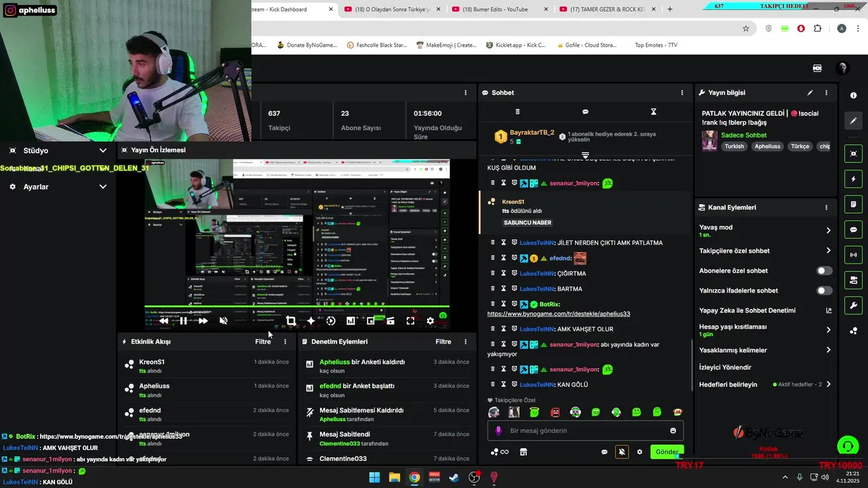The width and height of the screenshot is (868, 488).
Task: Click Gönder to send message
Action: tap(667, 452)
